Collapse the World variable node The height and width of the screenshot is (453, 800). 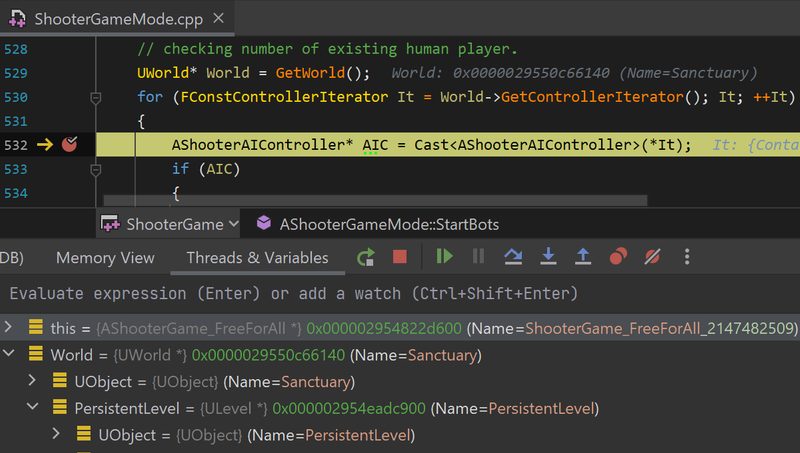click(9, 355)
